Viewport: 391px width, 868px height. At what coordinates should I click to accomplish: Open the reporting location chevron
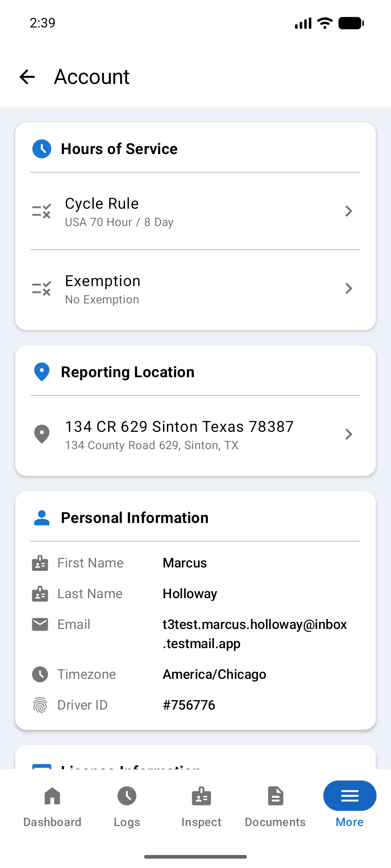point(349,434)
